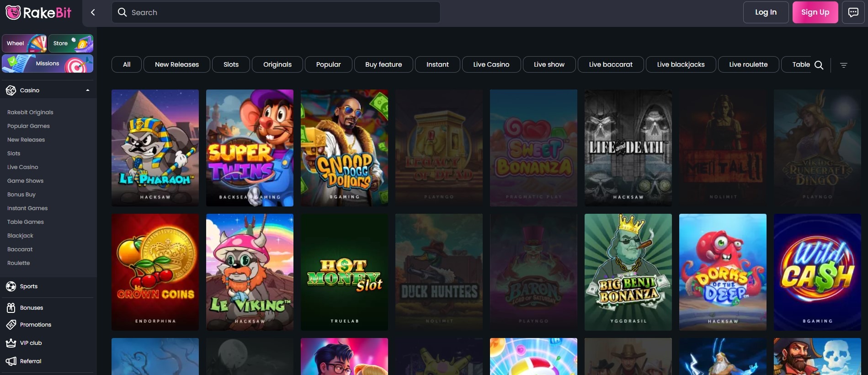Click the Casino section icon

point(11,90)
